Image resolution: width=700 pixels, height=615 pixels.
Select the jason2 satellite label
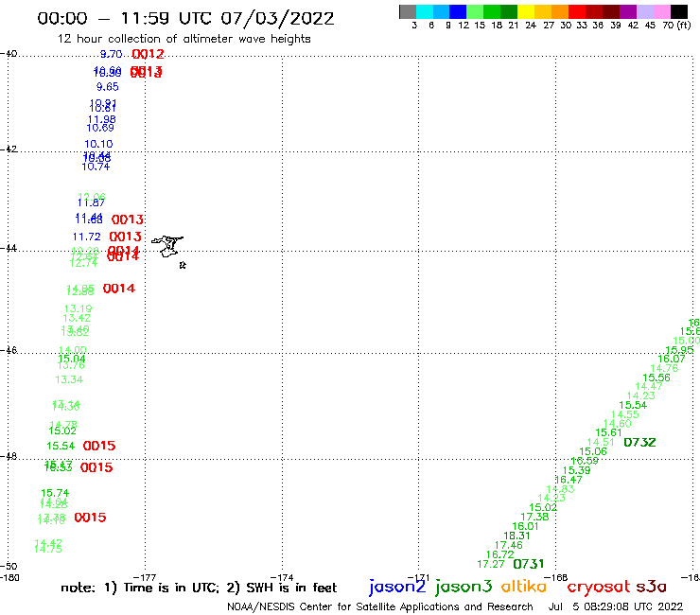pos(397,587)
